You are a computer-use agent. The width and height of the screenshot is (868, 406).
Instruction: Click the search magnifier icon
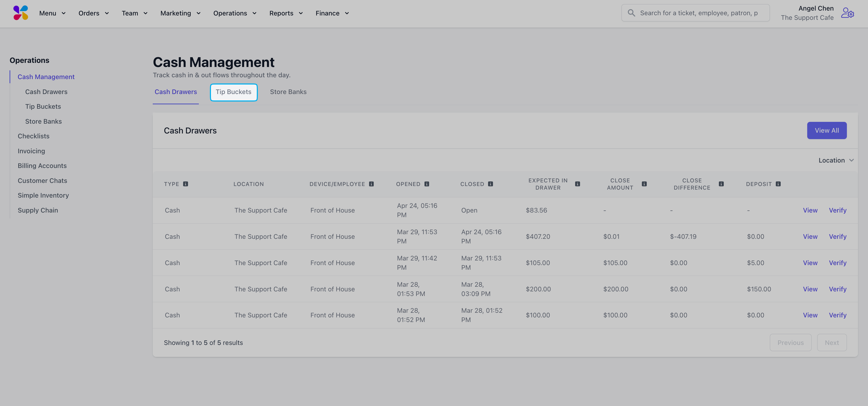[x=632, y=13]
